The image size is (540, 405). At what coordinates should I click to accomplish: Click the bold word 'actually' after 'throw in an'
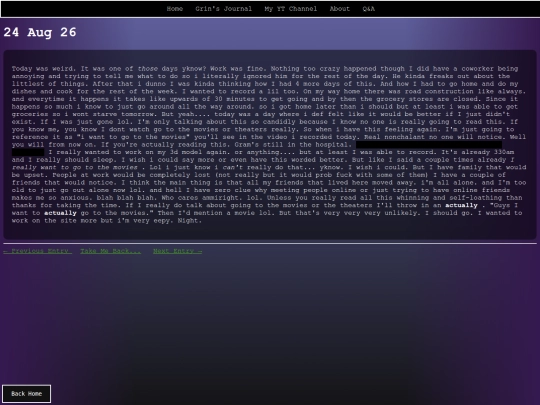tap(461, 206)
